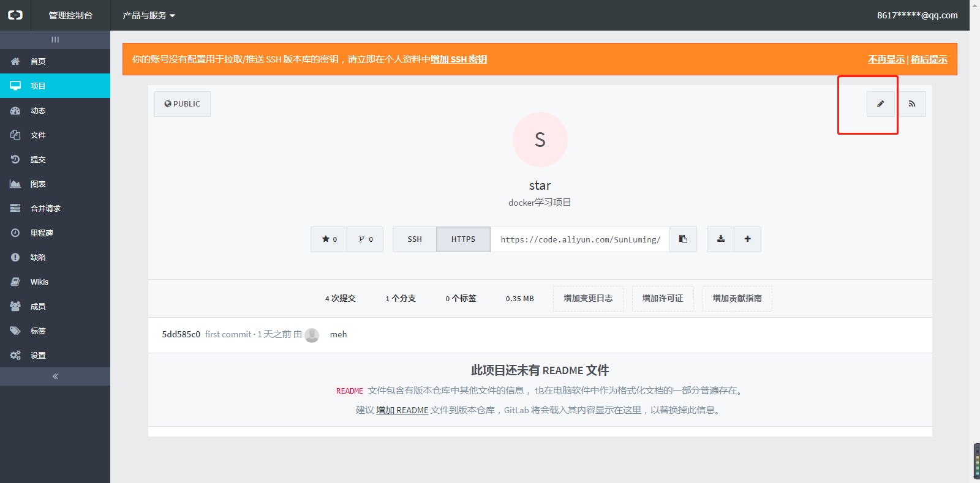Click the plus add button
The height and width of the screenshot is (483, 980).
click(748, 239)
